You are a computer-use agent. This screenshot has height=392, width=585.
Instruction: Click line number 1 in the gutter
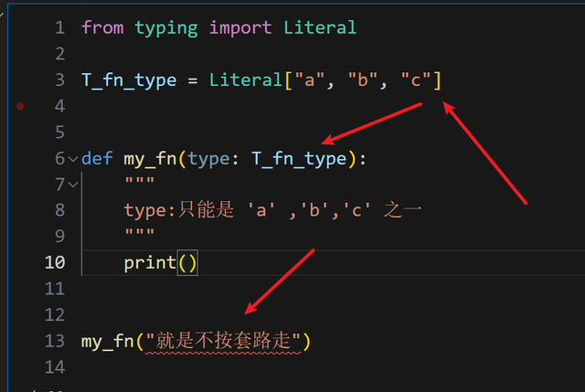coord(59,27)
